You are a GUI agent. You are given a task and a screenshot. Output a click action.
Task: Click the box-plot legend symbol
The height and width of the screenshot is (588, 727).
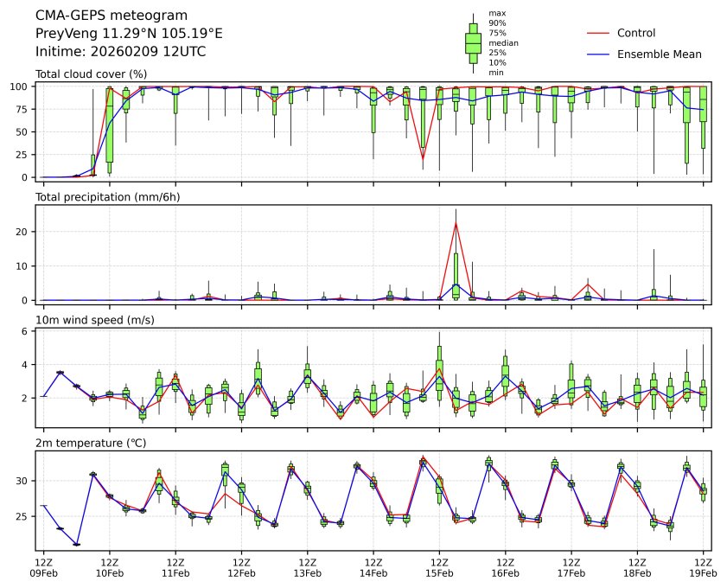pos(473,42)
